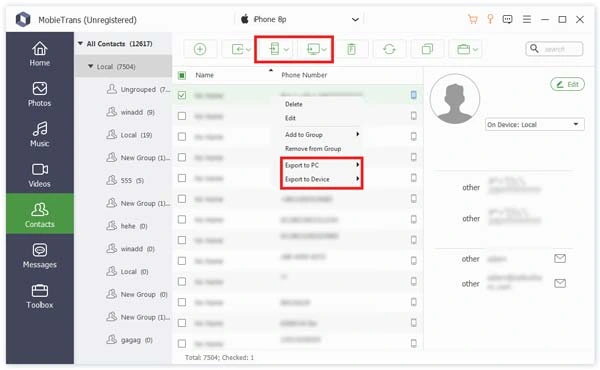Select the winadd (9) group

point(131,112)
